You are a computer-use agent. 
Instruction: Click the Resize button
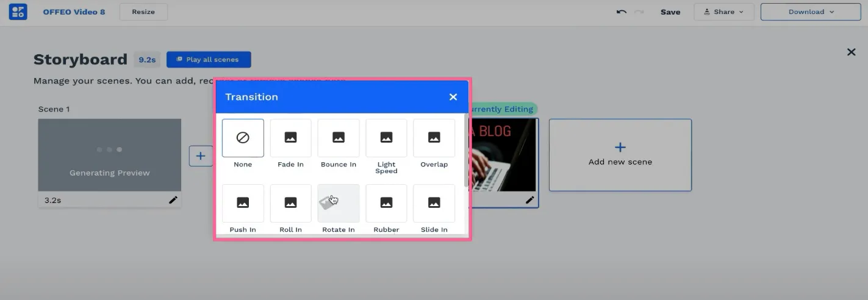click(x=143, y=12)
